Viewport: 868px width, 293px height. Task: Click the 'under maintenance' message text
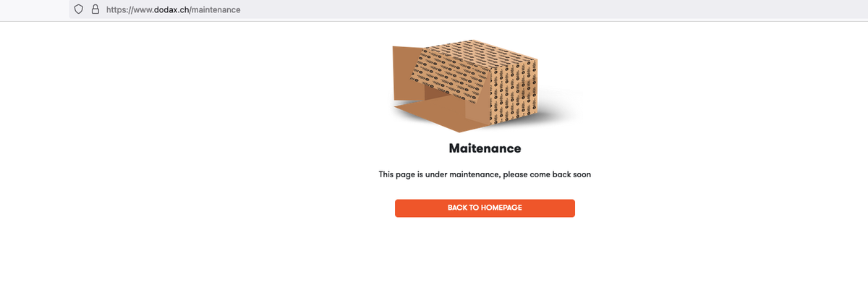pyautogui.click(x=485, y=174)
